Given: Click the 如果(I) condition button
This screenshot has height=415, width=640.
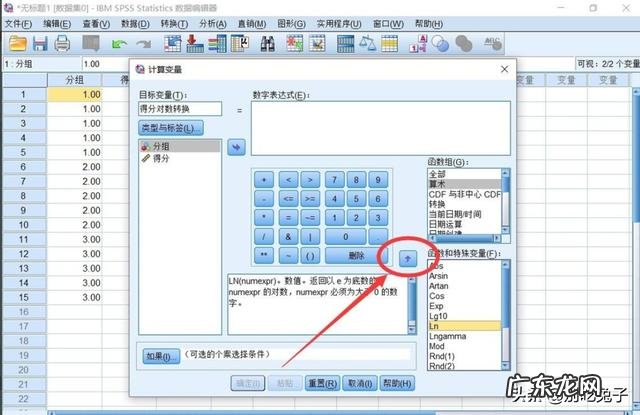Looking at the screenshot, I should pos(161,356).
